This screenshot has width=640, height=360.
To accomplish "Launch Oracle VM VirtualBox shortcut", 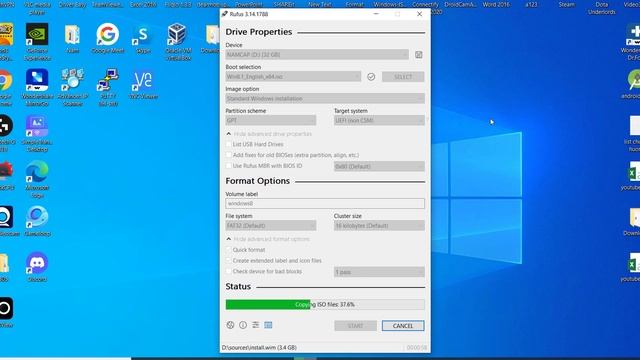I will [x=178, y=41].
